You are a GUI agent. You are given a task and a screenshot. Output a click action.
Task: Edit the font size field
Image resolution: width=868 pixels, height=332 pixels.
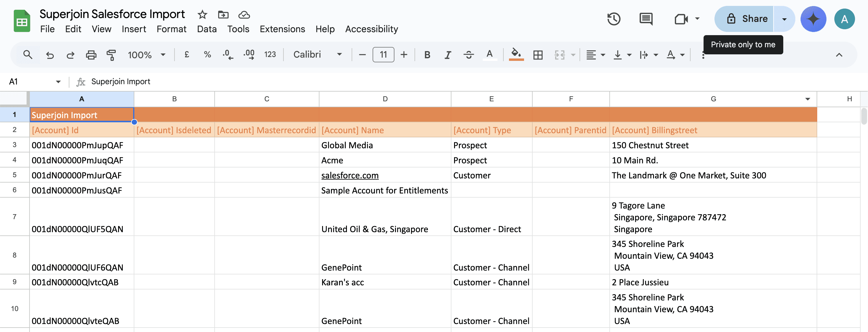click(x=383, y=55)
